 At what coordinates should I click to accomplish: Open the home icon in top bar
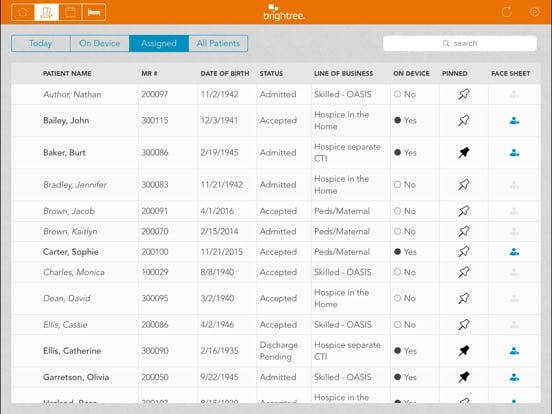(23, 12)
